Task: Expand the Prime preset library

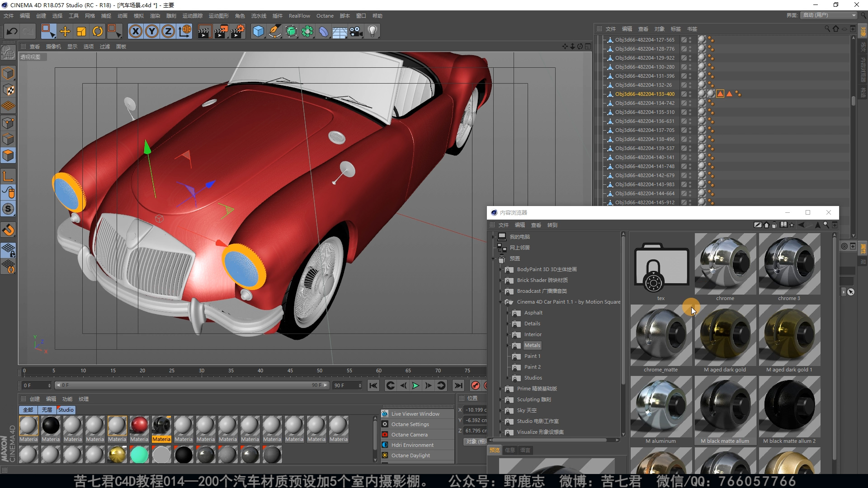Action: point(500,389)
